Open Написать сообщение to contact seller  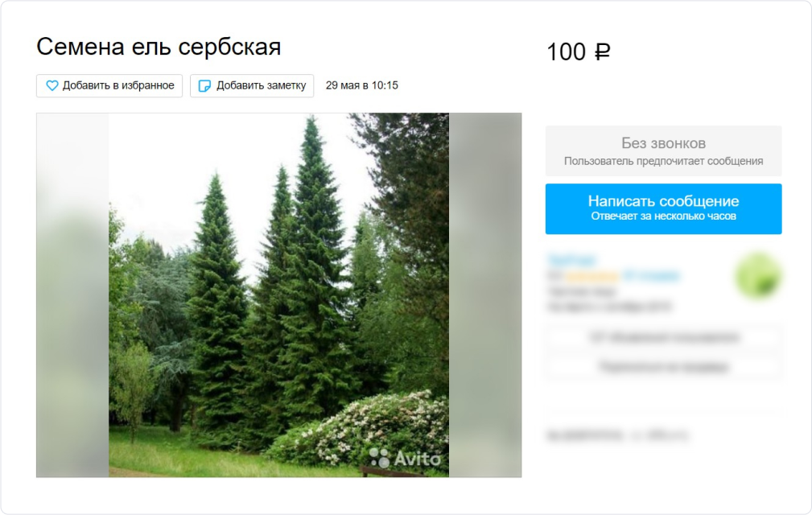pyautogui.click(x=663, y=208)
